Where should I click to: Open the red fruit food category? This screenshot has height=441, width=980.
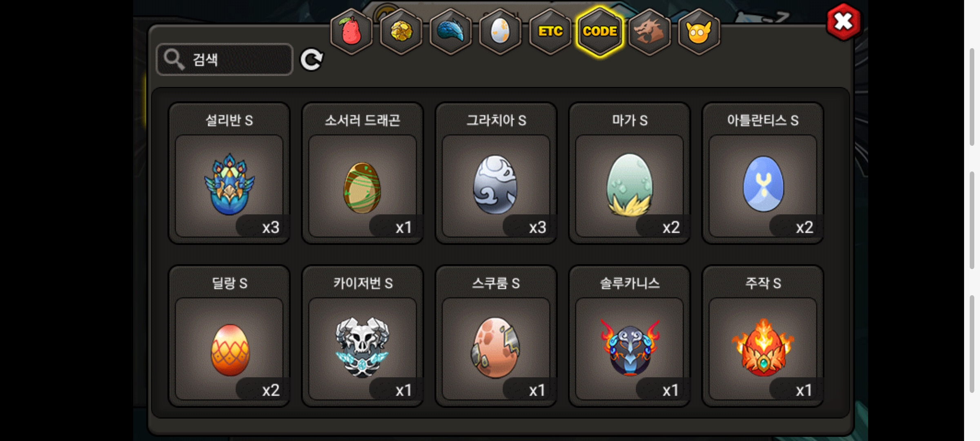tap(352, 31)
